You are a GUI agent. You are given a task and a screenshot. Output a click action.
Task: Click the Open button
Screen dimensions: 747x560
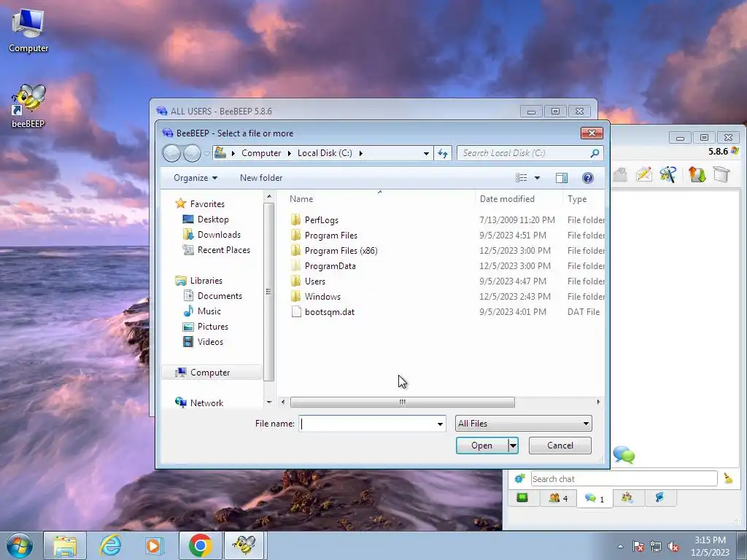coord(481,446)
